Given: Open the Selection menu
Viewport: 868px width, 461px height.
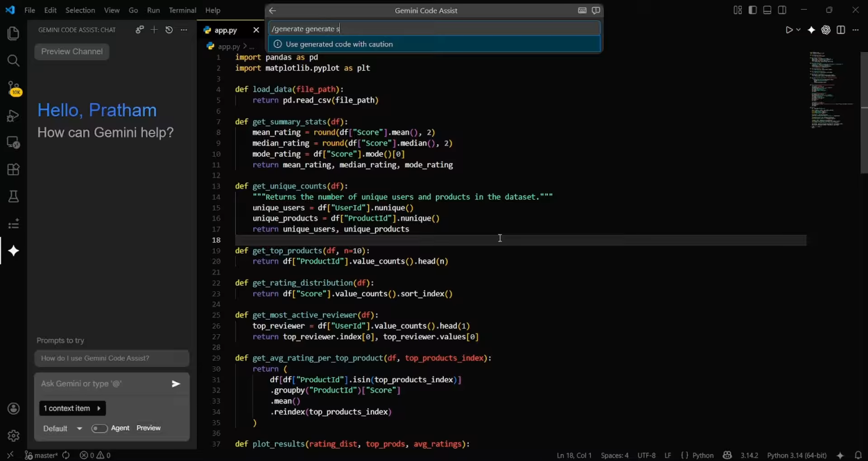Looking at the screenshot, I should pyautogui.click(x=80, y=10).
